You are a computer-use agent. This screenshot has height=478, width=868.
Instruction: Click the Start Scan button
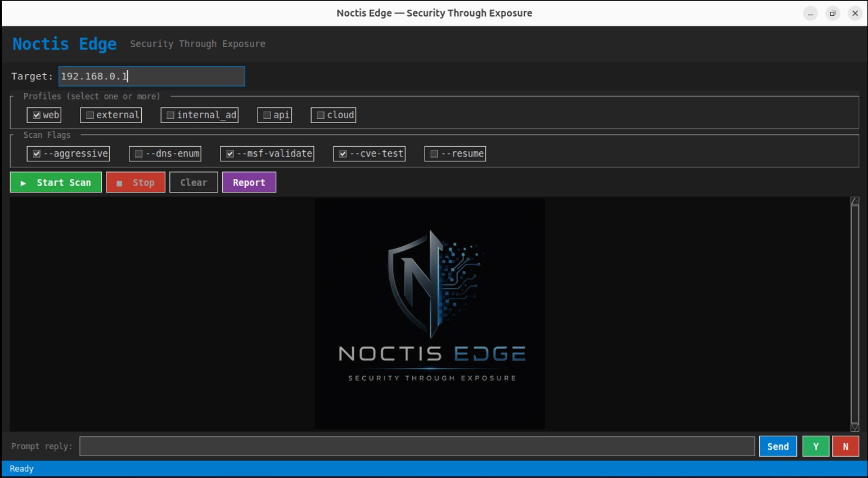[56, 182]
